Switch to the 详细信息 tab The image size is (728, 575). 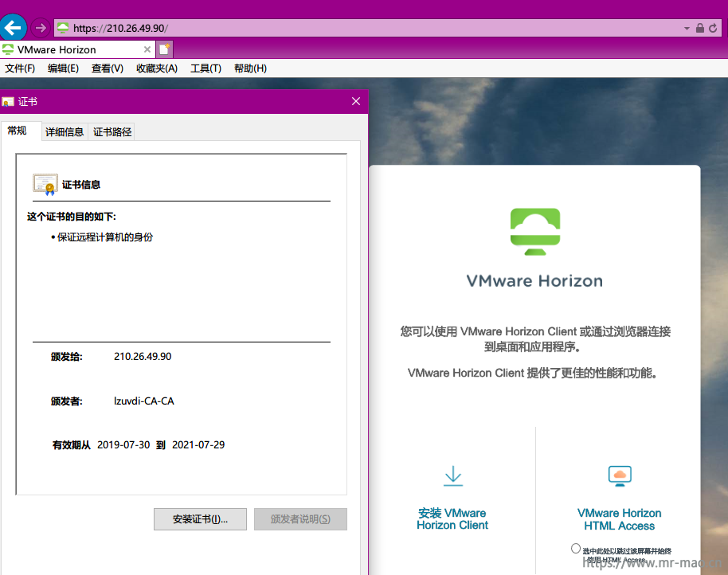[65, 132]
